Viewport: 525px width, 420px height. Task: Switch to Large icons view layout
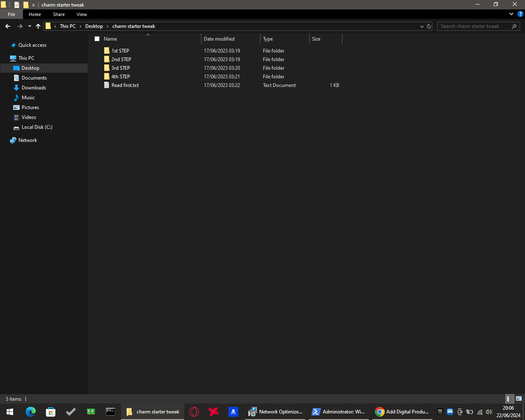point(519,399)
